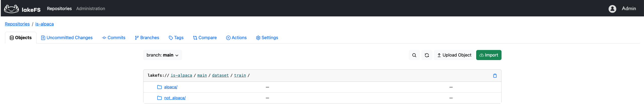
Task: Copy the lakefs URI with clipboard icon
Action: point(495,76)
